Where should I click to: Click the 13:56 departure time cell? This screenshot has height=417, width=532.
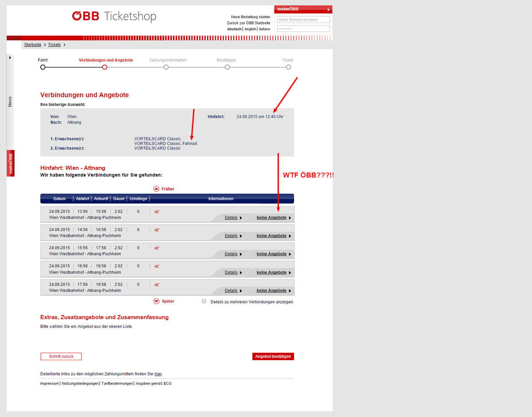(82, 212)
